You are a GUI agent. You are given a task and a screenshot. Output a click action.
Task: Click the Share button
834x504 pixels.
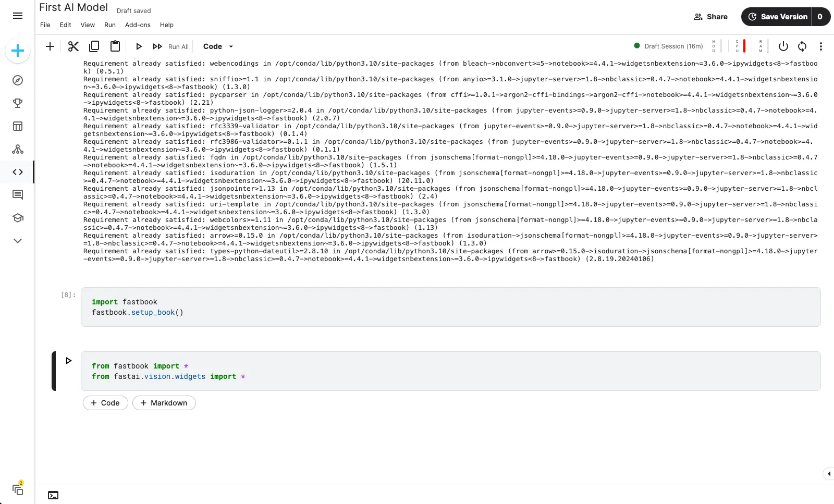710,16
